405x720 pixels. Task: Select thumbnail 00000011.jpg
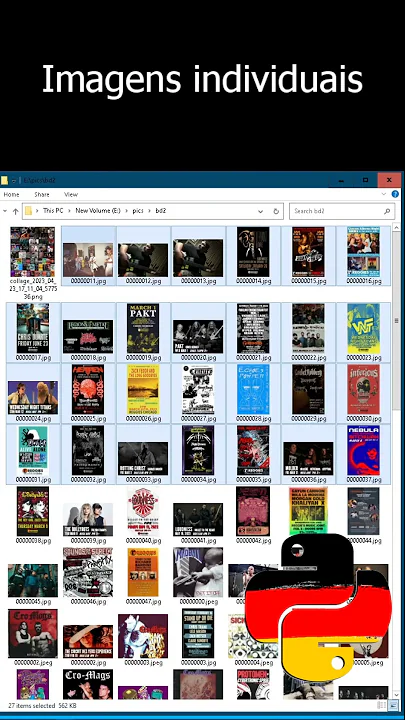[x=88, y=259]
